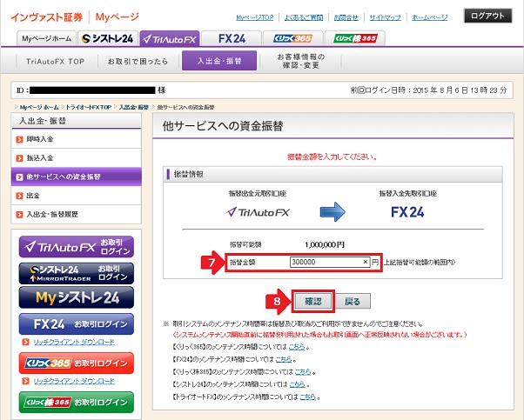The width and height of the screenshot is (524, 420).
Task: Click the FX24 destination account logo
Action: (x=407, y=212)
